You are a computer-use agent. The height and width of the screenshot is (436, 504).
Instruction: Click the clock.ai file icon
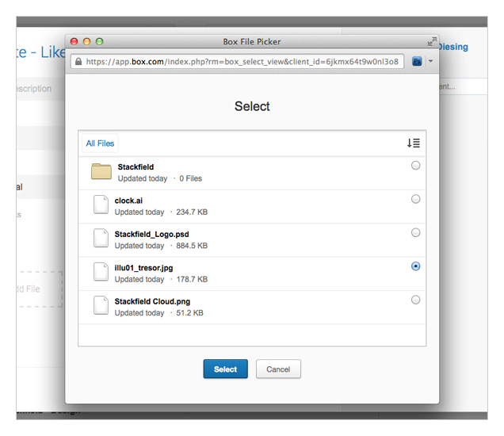click(101, 205)
